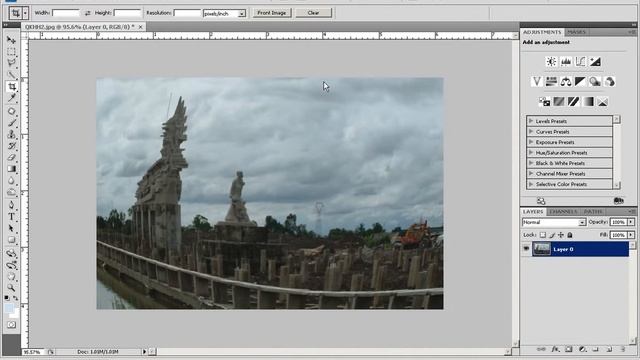Screen dimensions: 640x360
Task: Switch to the Channels tab
Action: coord(563,211)
